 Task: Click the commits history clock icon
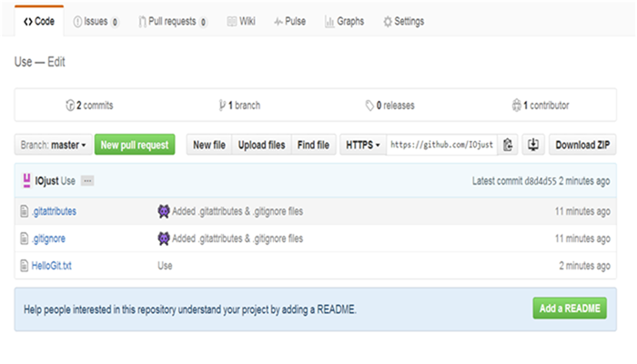coord(70,106)
